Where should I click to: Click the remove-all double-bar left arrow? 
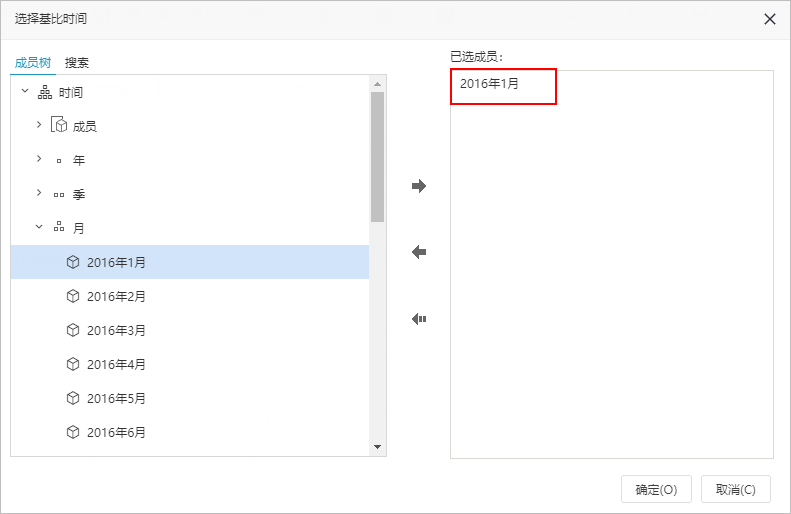419,319
